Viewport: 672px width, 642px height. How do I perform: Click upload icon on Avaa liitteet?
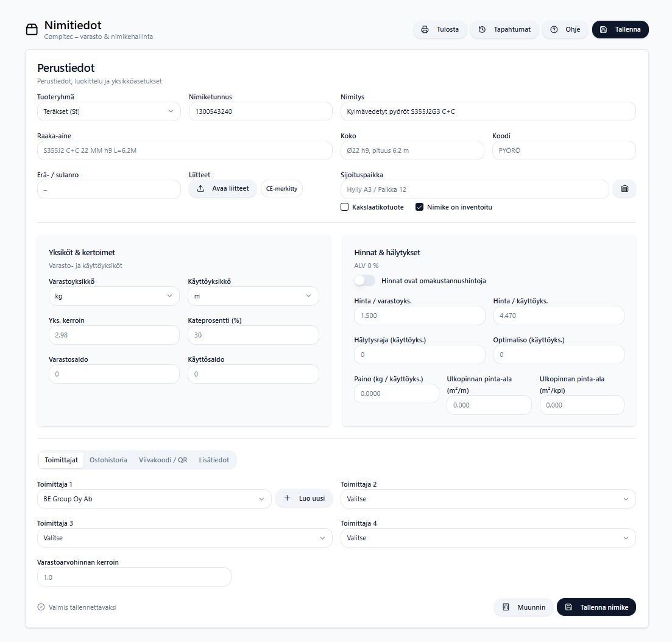pos(201,189)
